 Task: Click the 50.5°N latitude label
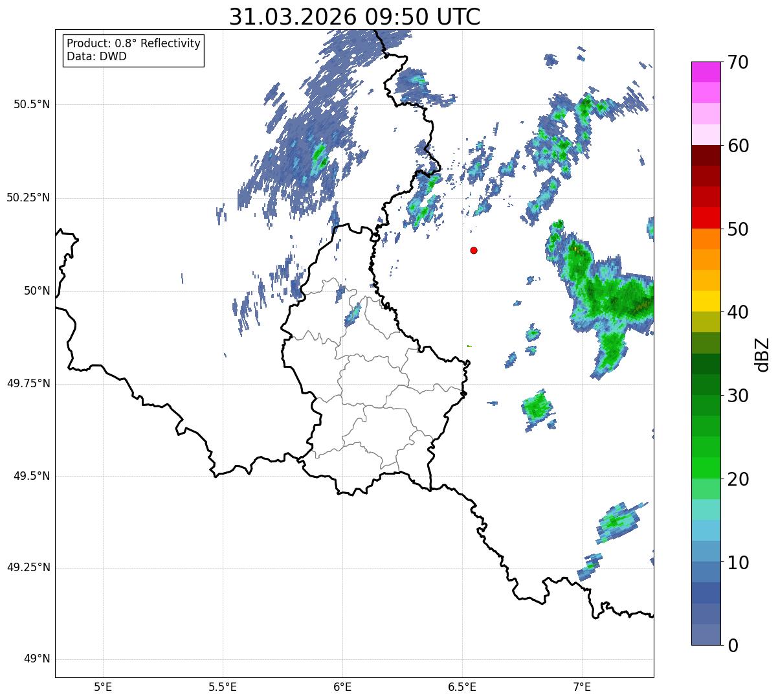(32, 104)
